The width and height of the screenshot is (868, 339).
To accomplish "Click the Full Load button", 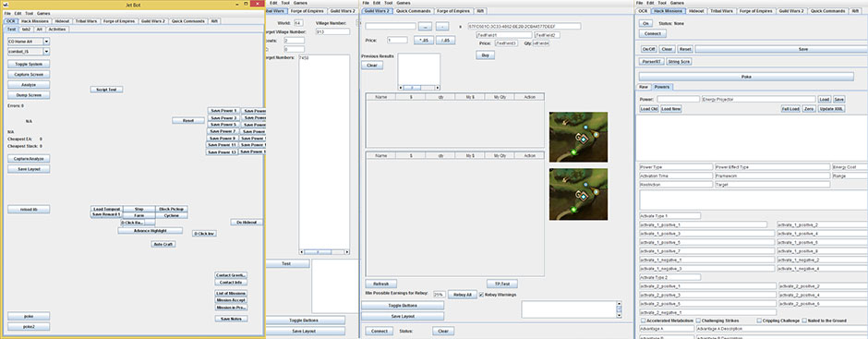I will click(790, 109).
